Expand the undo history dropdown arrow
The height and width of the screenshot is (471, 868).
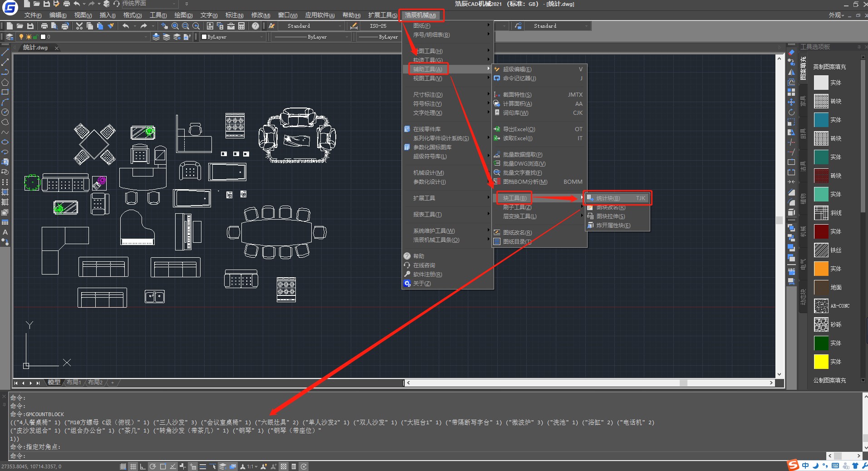(x=136, y=26)
